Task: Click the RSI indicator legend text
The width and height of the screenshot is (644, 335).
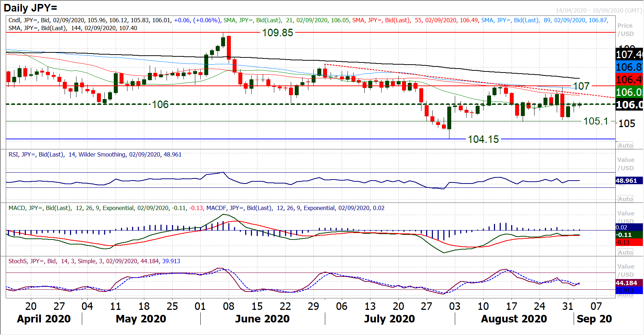Action: click(95, 154)
